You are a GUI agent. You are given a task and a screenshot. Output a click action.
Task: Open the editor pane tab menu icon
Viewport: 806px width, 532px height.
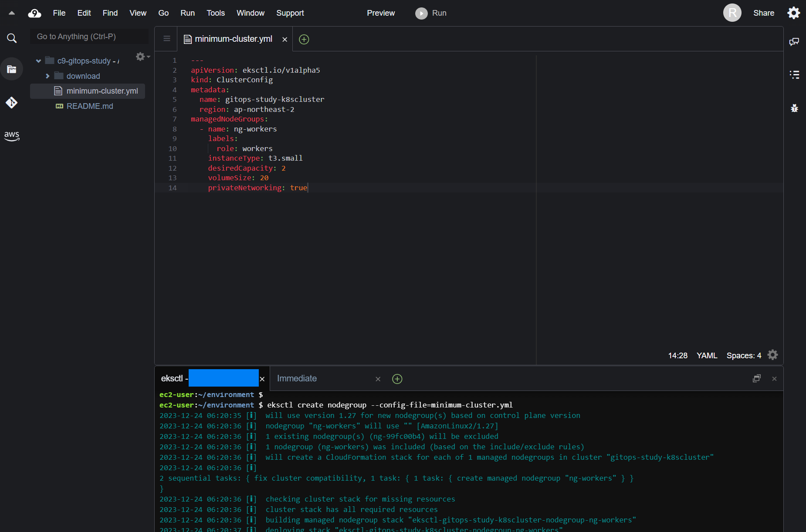(166, 39)
